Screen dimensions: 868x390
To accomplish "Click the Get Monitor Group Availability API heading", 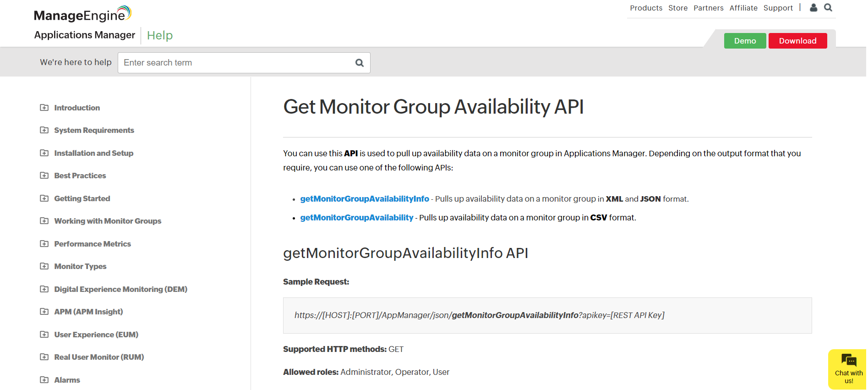I will point(433,107).
